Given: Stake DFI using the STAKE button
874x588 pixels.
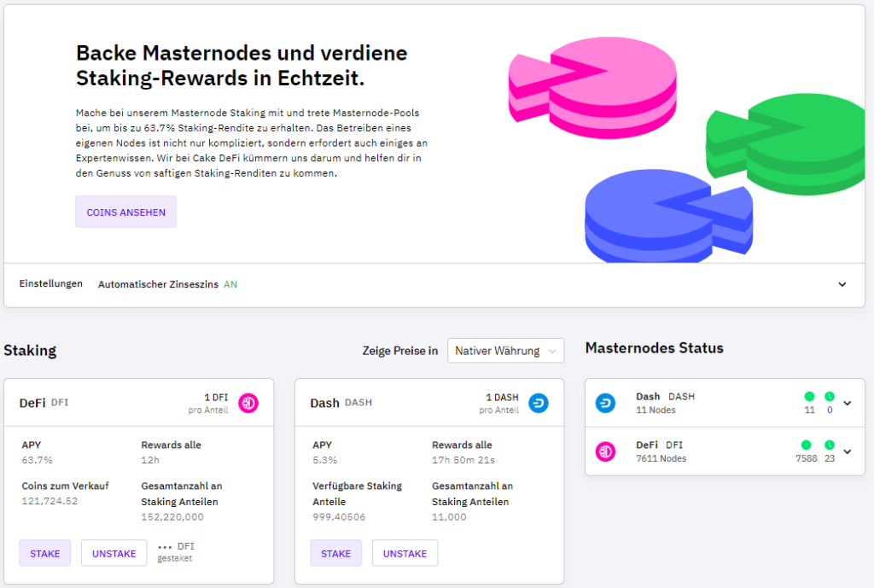Looking at the screenshot, I should 45,553.
